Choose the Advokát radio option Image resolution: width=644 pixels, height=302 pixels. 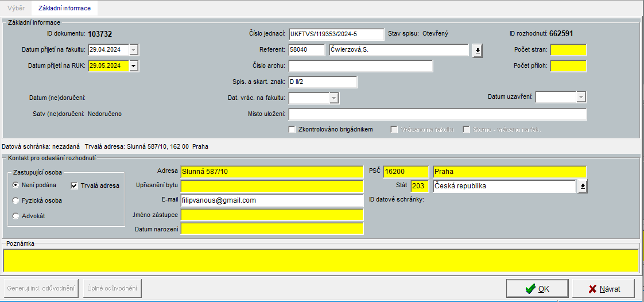(x=16, y=216)
